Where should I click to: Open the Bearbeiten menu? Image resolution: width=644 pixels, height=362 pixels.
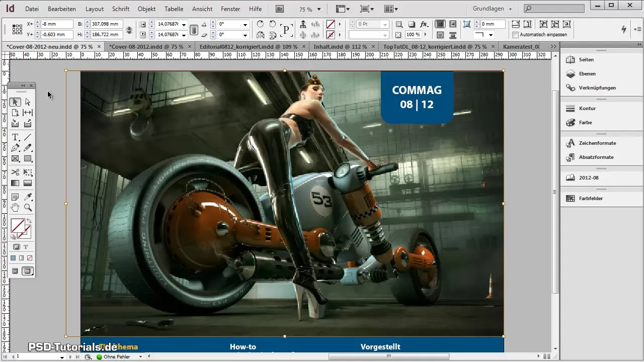pos(61,9)
